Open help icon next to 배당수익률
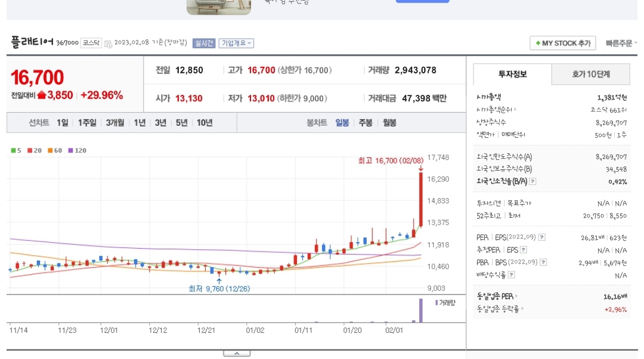 [x=512, y=274]
